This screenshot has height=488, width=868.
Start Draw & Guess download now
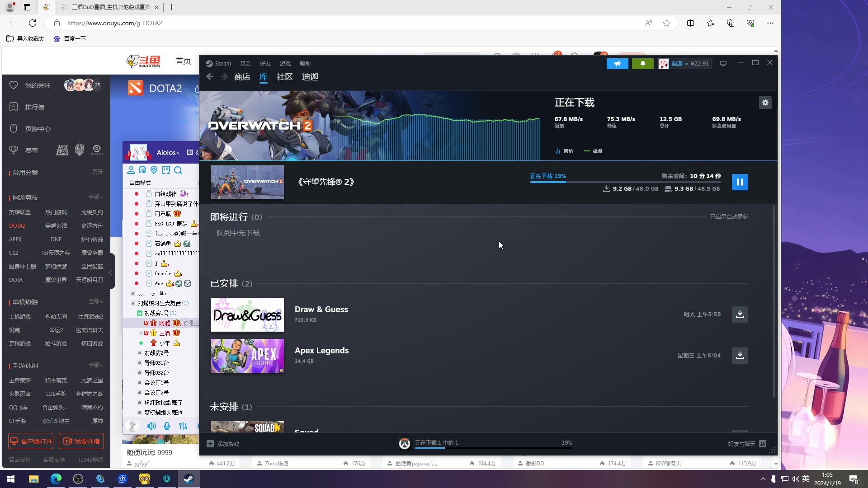(740, 314)
